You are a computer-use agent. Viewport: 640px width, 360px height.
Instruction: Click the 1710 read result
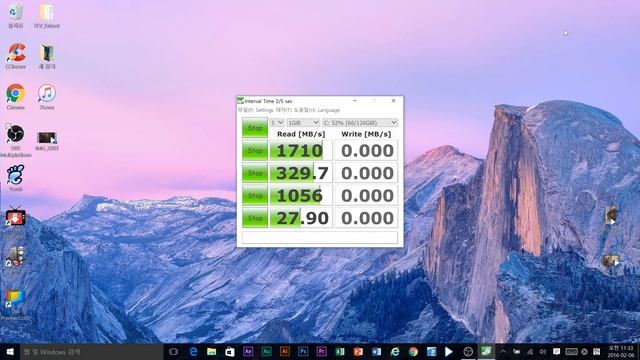[x=301, y=151]
